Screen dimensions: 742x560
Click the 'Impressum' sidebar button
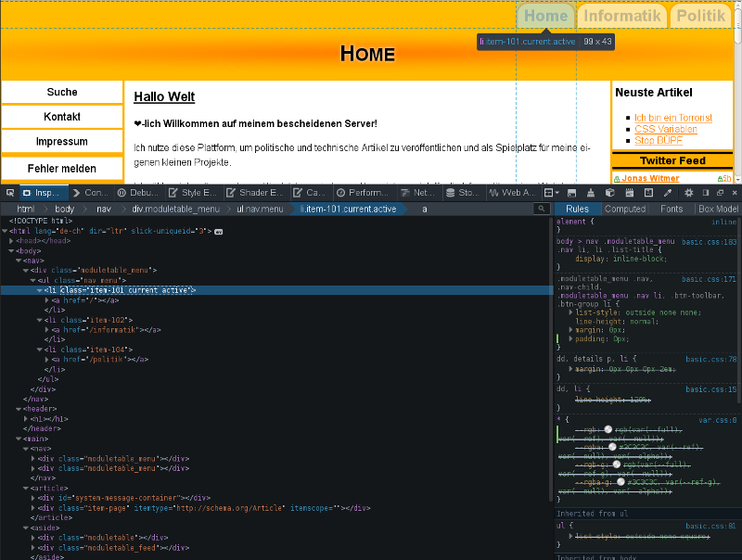pos(61,141)
